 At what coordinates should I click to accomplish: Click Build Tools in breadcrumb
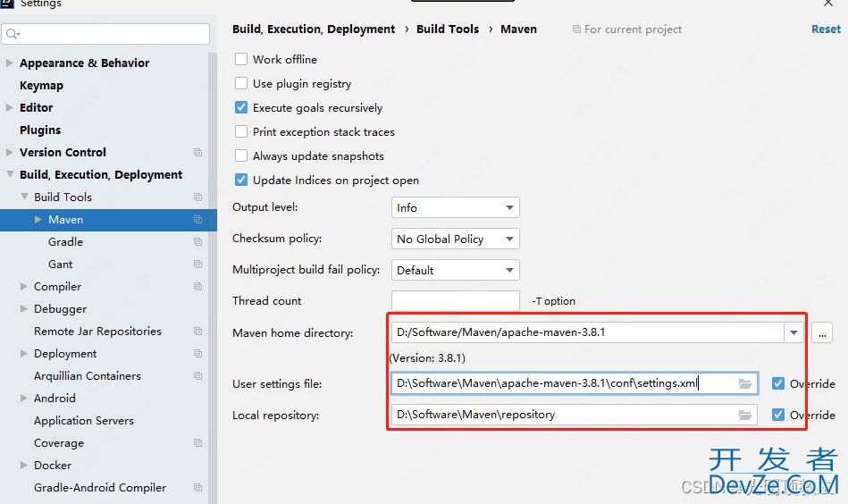pyautogui.click(x=448, y=29)
